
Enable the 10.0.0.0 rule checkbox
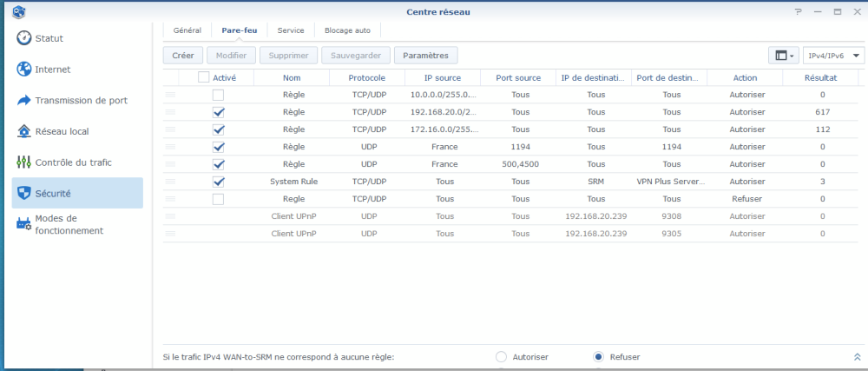click(218, 95)
